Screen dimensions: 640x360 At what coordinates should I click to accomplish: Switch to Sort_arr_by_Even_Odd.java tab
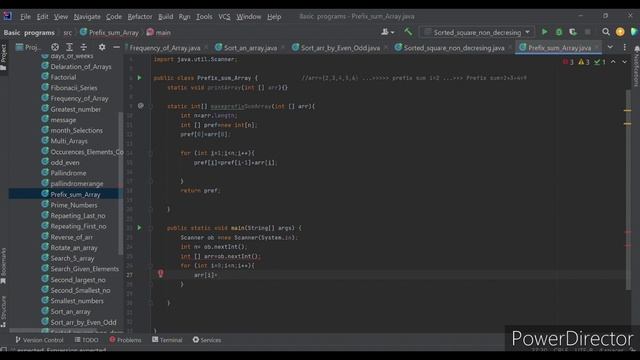(340, 48)
